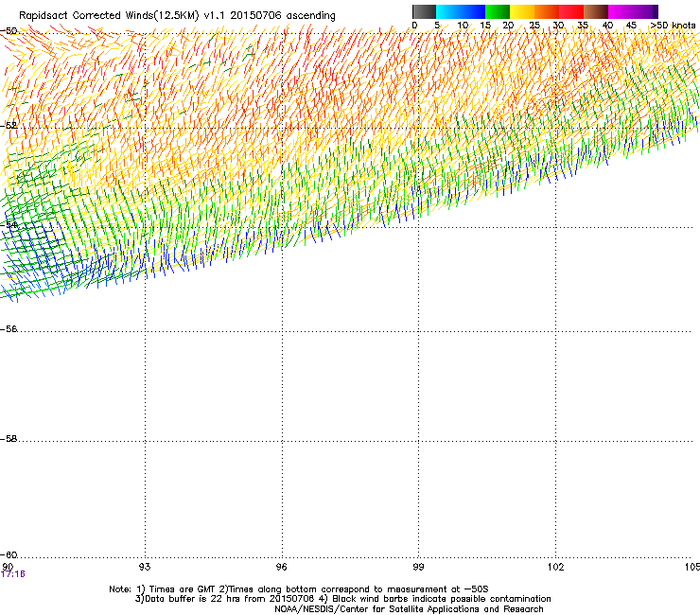This screenshot has height=615, width=700.
Task: Click the '-60' latitude axis label
Action: click(9, 554)
